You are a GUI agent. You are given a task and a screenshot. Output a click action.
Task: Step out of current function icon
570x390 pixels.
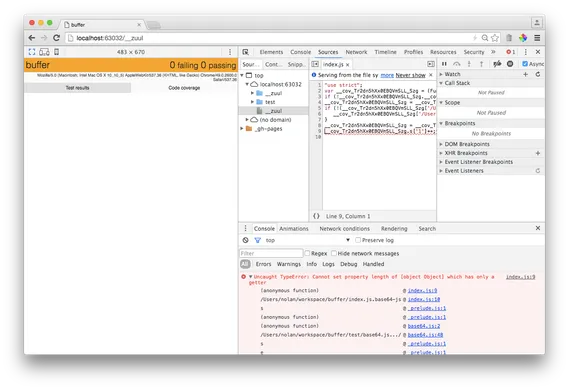click(481, 64)
